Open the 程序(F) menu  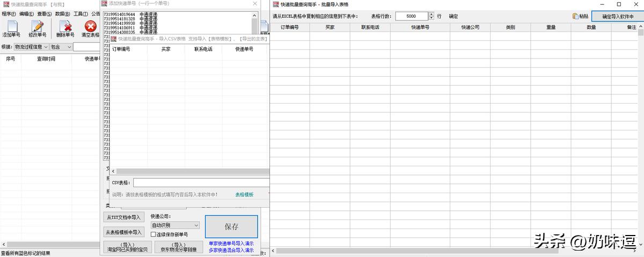coord(9,13)
